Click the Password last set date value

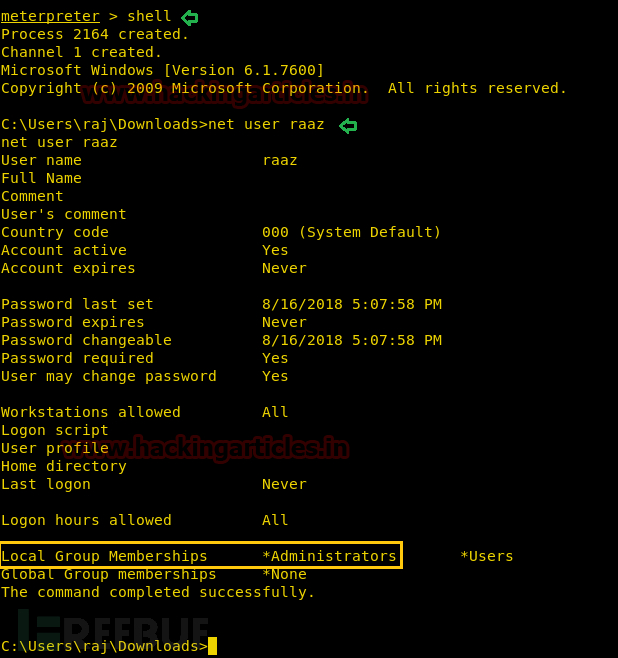pyautogui.click(x=352, y=304)
